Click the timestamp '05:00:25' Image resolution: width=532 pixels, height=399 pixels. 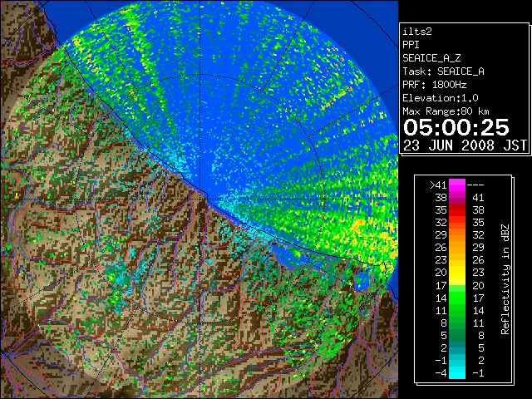(x=456, y=127)
